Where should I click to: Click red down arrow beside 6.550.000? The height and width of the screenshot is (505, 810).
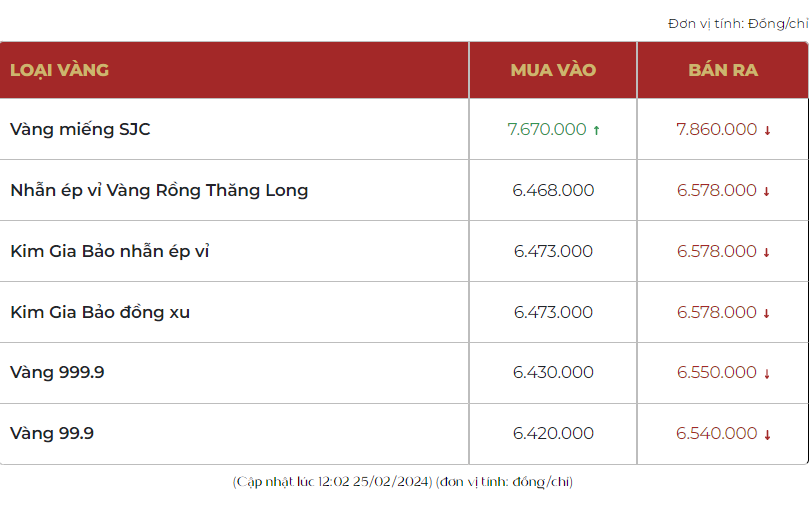(767, 373)
